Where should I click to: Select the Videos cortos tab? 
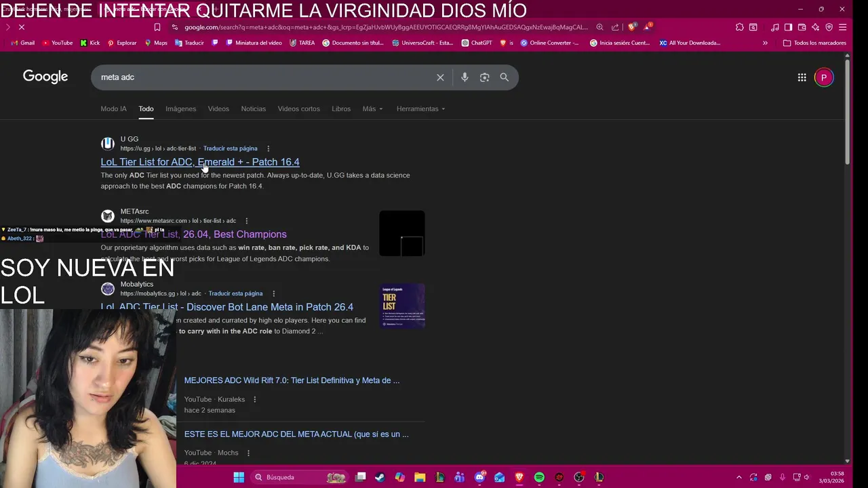(298, 108)
